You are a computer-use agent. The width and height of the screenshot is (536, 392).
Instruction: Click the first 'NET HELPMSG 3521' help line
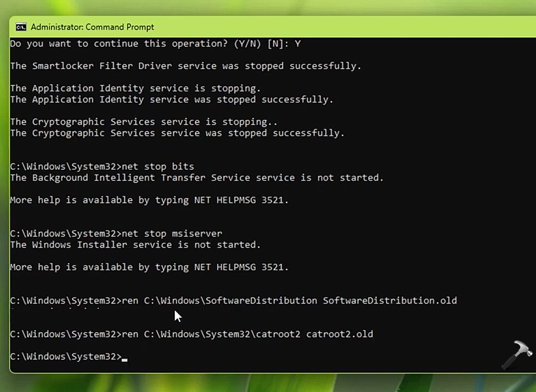click(x=149, y=200)
